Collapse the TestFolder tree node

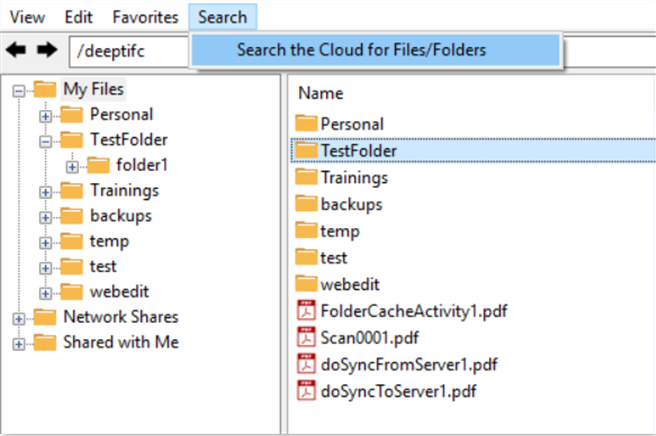(x=45, y=141)
